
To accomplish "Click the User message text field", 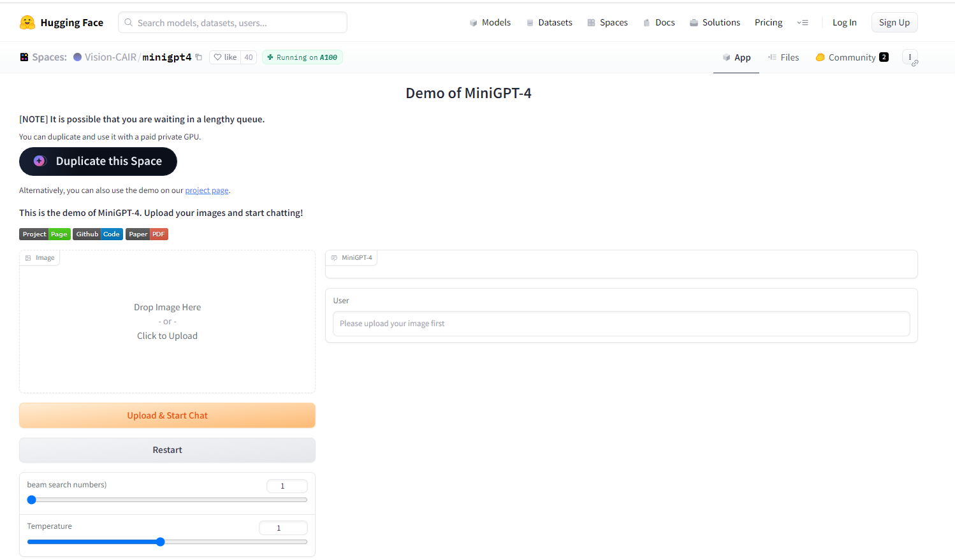I will point(621,324).
